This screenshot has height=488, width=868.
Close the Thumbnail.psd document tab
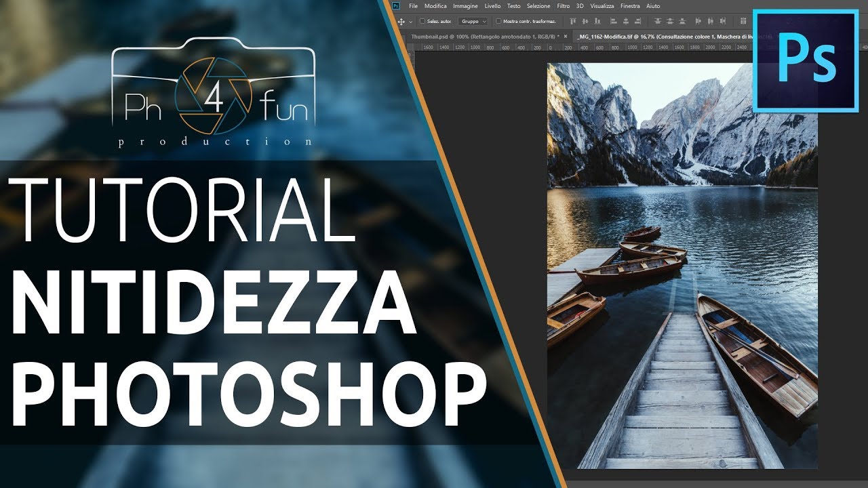tap(564, 35)
